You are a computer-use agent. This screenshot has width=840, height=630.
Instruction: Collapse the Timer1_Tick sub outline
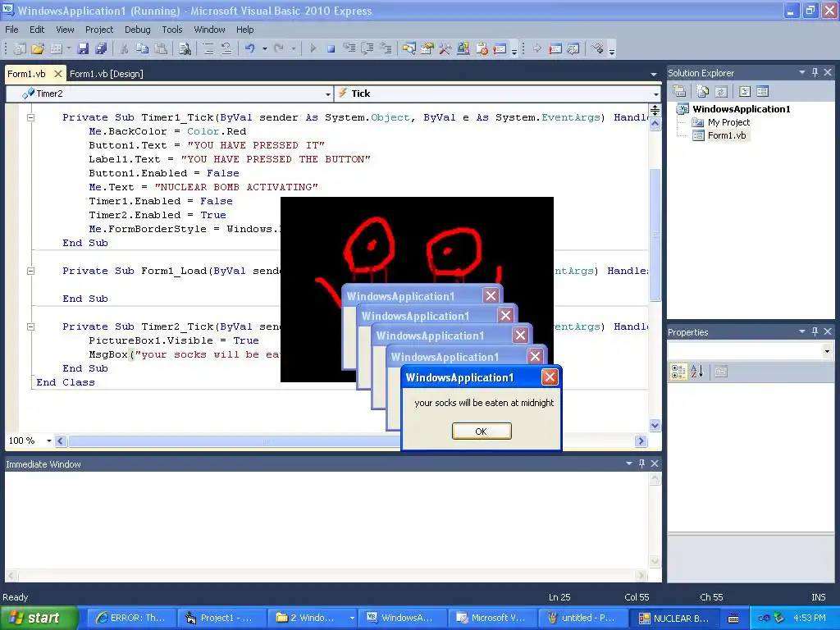coord(30,117)
